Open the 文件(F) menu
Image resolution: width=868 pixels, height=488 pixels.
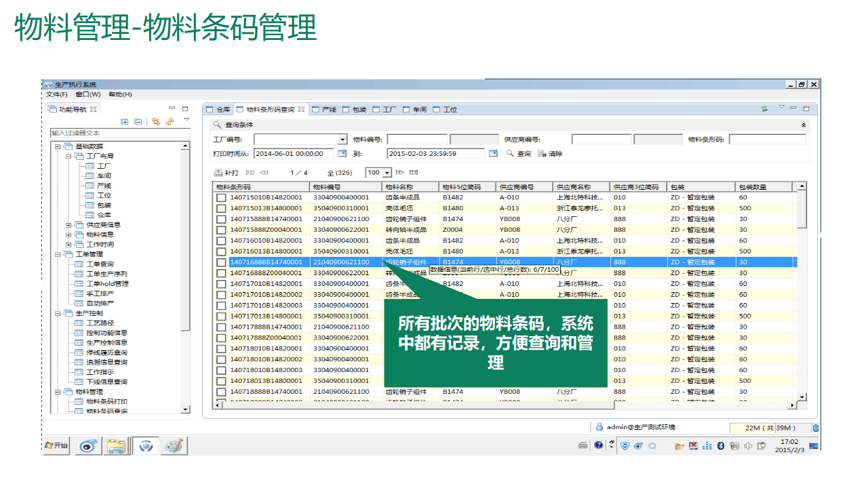(x=56, y=94)
